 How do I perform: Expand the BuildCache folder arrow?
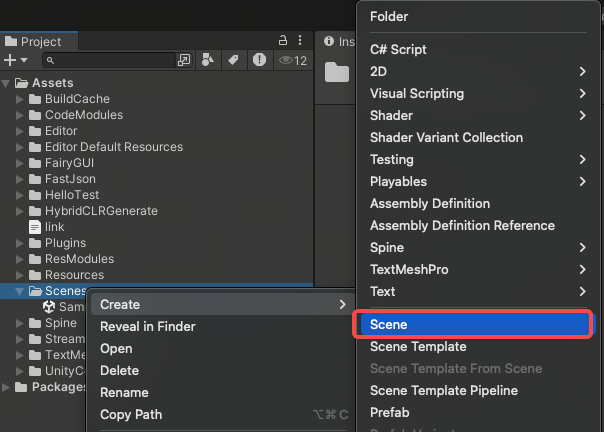(x=20, y=99)
